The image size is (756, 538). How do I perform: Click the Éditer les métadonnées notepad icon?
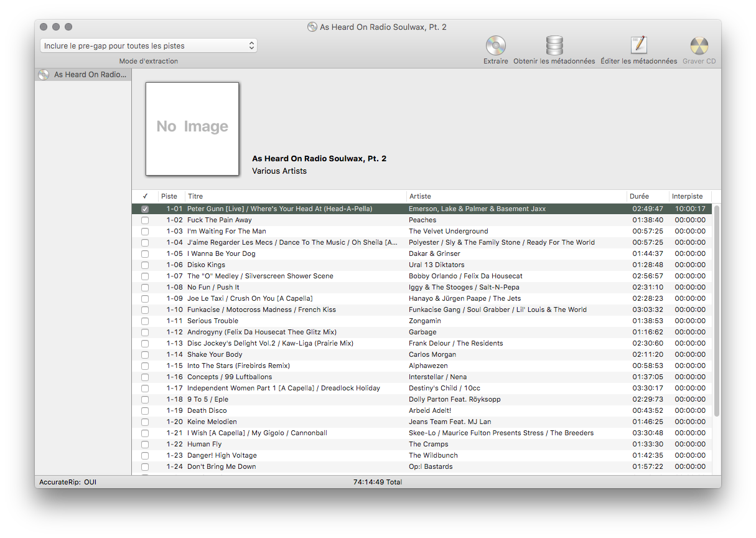639,45
